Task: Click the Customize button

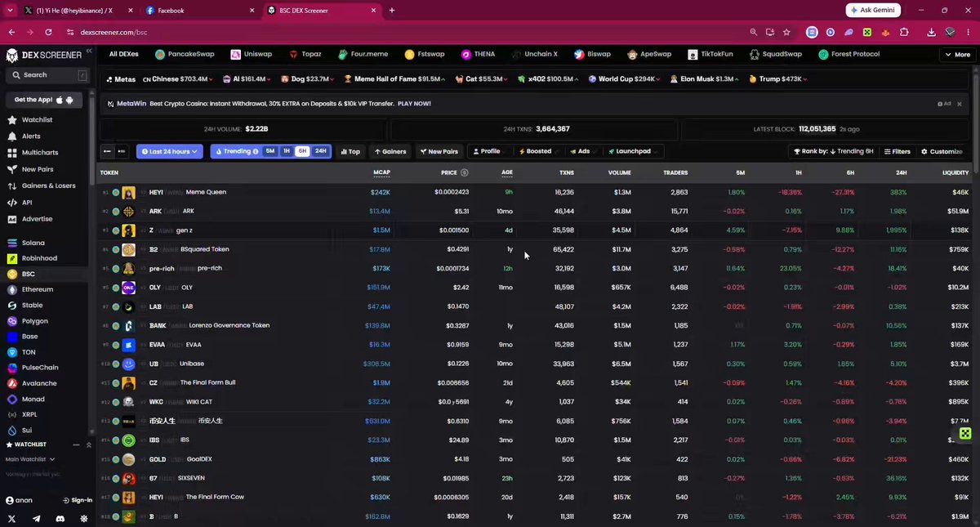Action: tap(942, 151)
